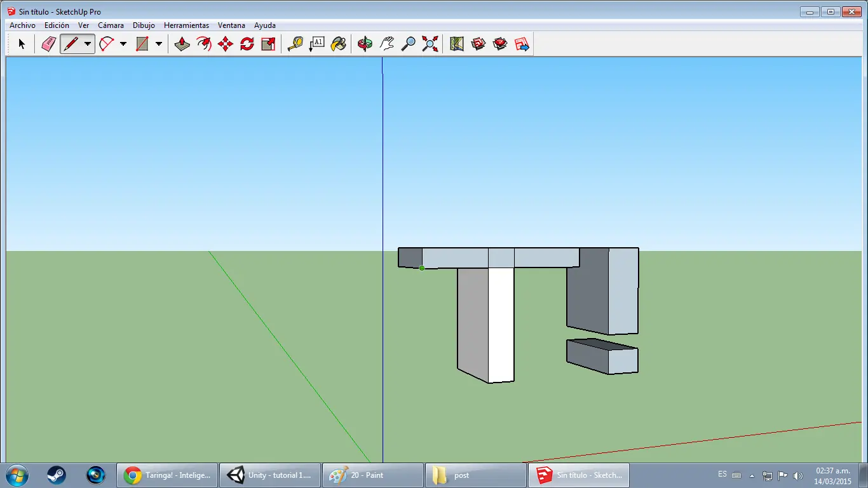Select the Line pencil tool
The image size is (868, 488).
click(71, 44)
